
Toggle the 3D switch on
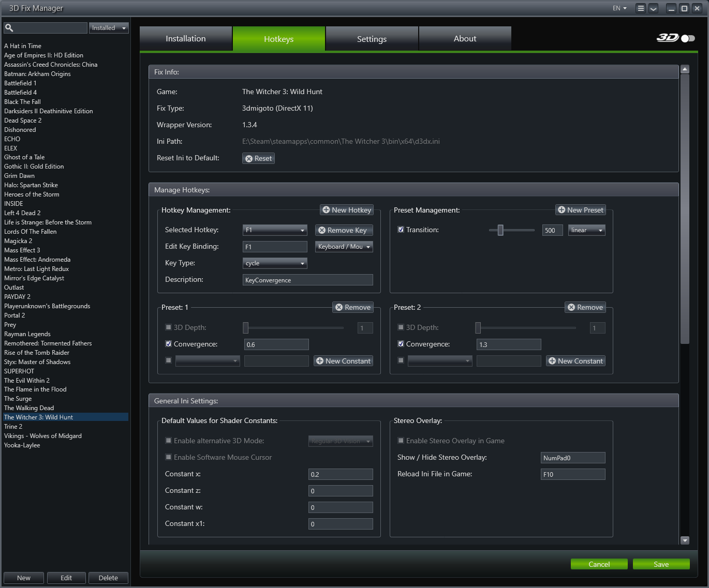(x=688, y=38)
